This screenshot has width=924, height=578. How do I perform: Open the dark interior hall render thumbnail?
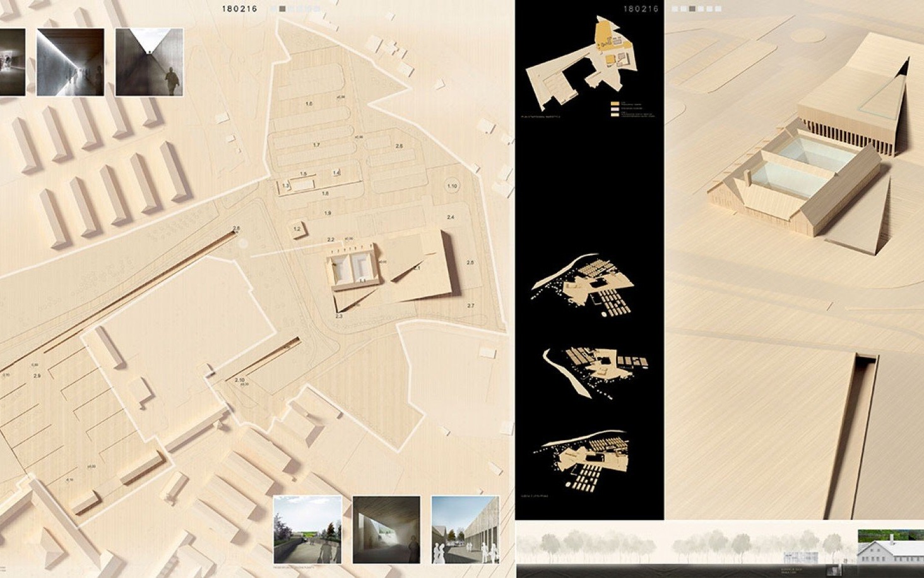click(x=386, y=529)
